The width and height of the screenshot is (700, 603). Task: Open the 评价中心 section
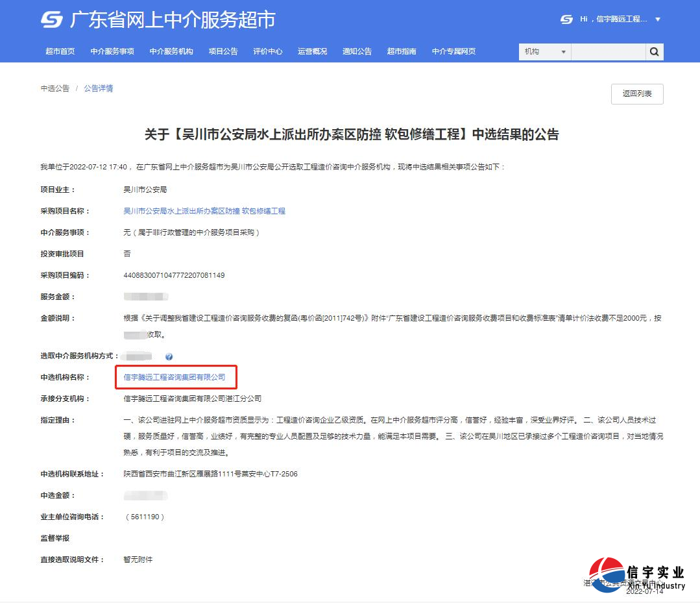268,51
